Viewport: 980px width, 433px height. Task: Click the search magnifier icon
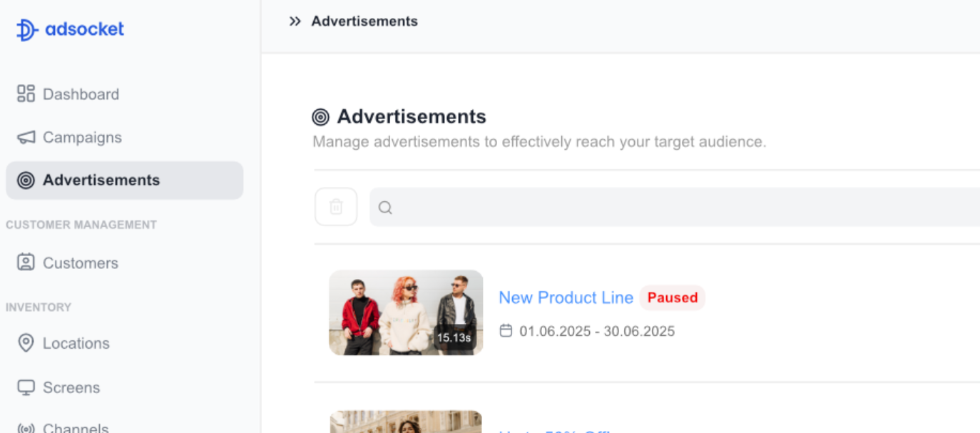(x=385, y=208)
